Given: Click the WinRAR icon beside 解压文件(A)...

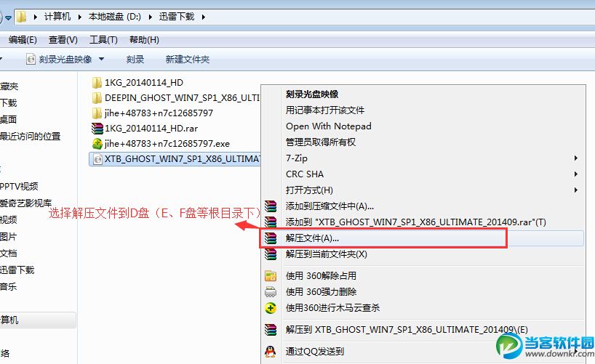Looking at the screenshot, I should click(x=271, y=238).
